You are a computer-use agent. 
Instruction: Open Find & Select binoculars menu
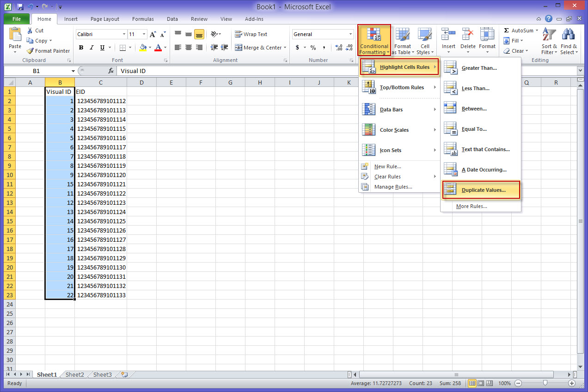click(x=569, y=41)
